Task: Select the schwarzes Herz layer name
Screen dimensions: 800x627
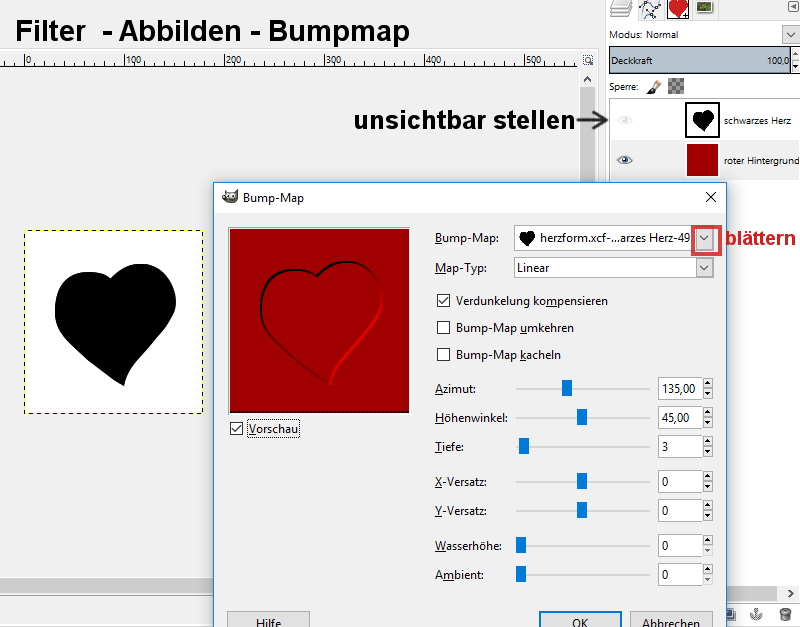Action: coord(757,121)
